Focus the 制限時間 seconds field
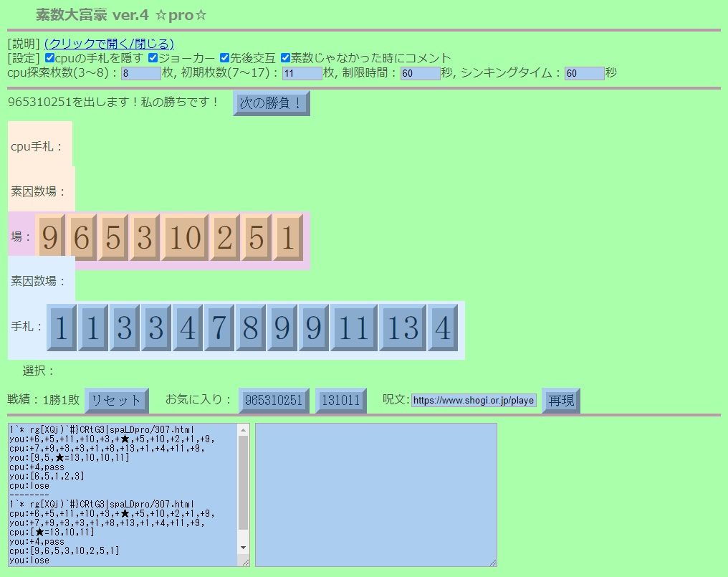 (420, 73)
